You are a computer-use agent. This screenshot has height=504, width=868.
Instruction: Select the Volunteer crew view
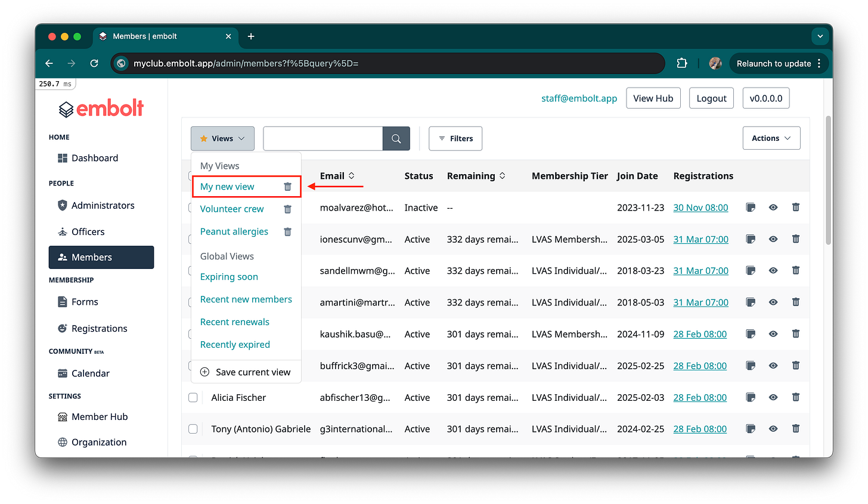coord(232,209)
